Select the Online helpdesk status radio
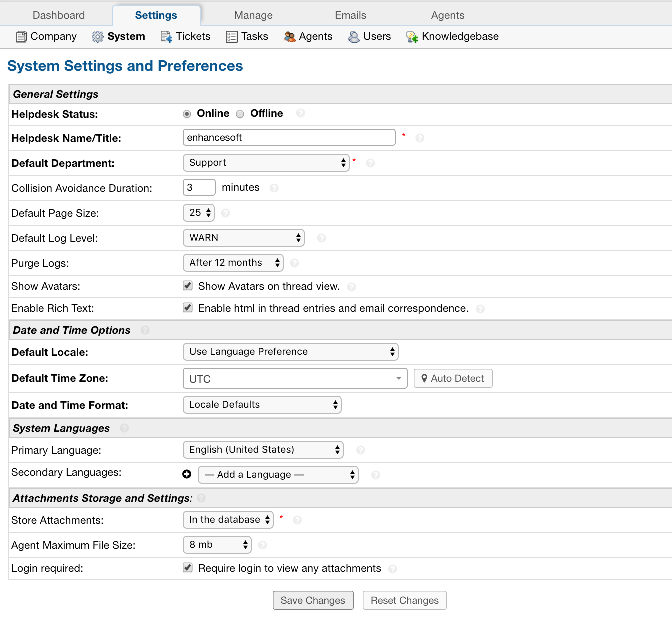The width and height of the screenshot is (672, 634). [x=187, y=114]
